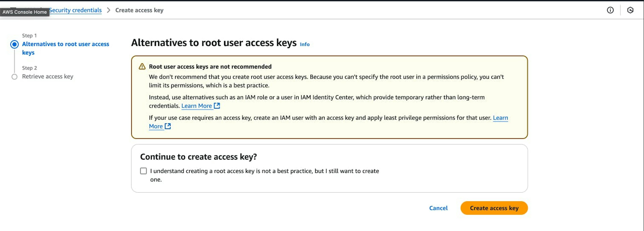
Task: Select the Step 1 circle indicator
Action: [14, 44]
